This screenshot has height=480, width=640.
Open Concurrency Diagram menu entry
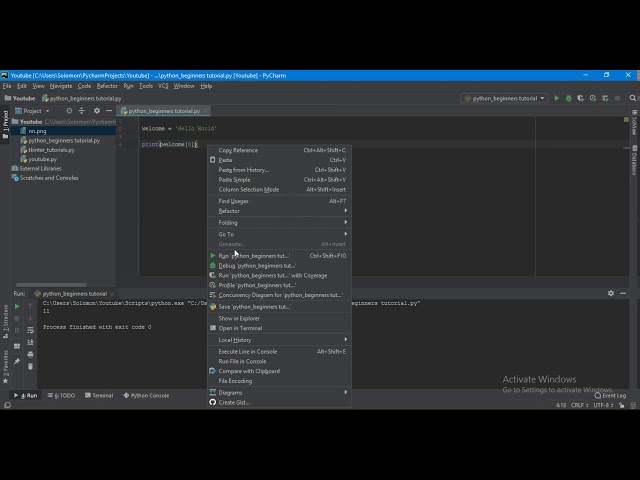tap(280, 295)
